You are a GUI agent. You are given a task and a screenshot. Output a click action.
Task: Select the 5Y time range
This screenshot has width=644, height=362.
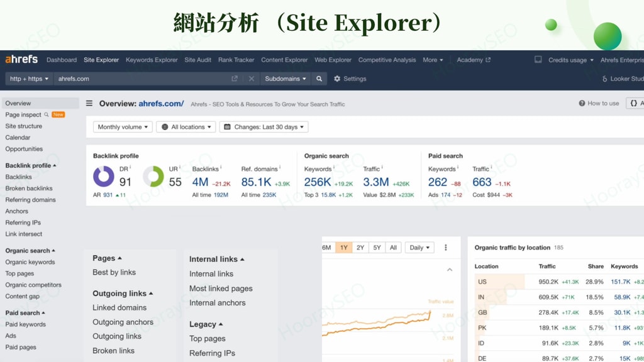click(x=377, y=248)
